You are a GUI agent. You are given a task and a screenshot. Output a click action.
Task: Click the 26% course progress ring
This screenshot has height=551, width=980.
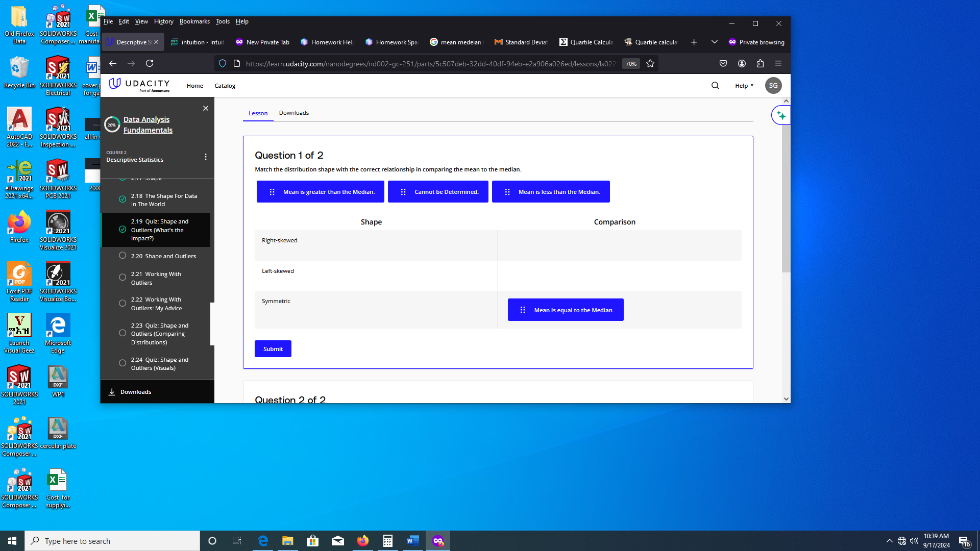point(112,124)
